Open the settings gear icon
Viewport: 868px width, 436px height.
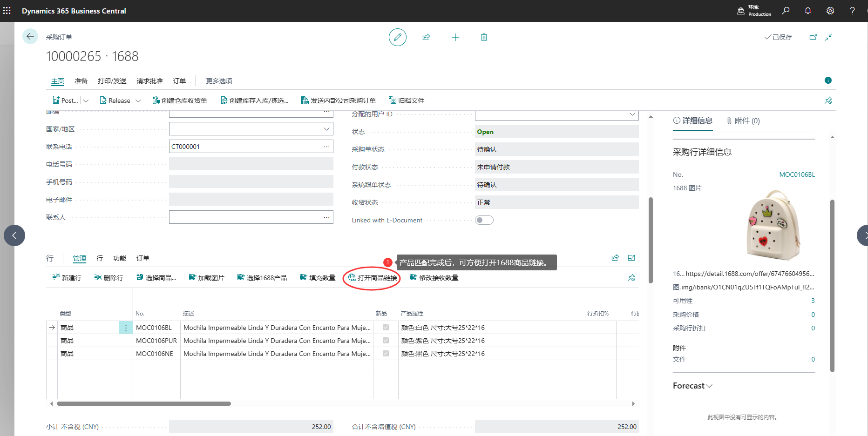click(x=830, y=11)
